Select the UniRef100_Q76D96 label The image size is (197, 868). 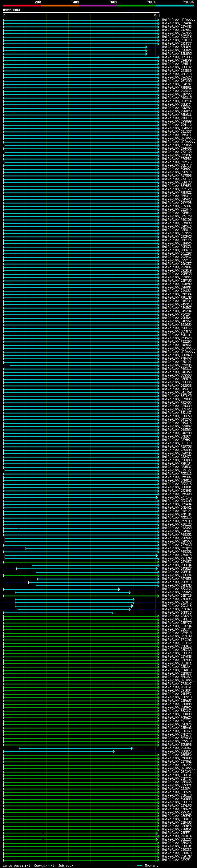click(177, 599)
